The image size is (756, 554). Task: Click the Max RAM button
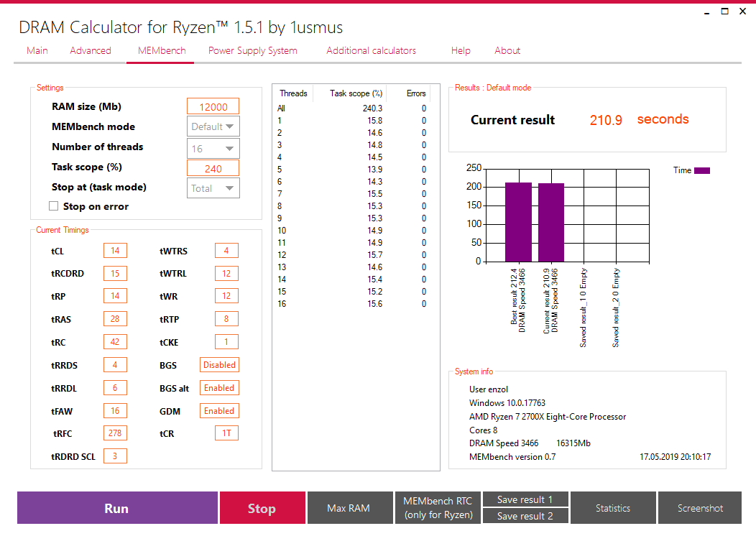point(350,508)
